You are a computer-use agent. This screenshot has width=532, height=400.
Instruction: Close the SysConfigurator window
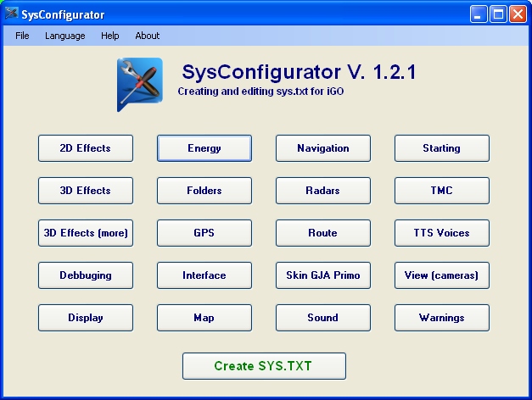point(518,14)
